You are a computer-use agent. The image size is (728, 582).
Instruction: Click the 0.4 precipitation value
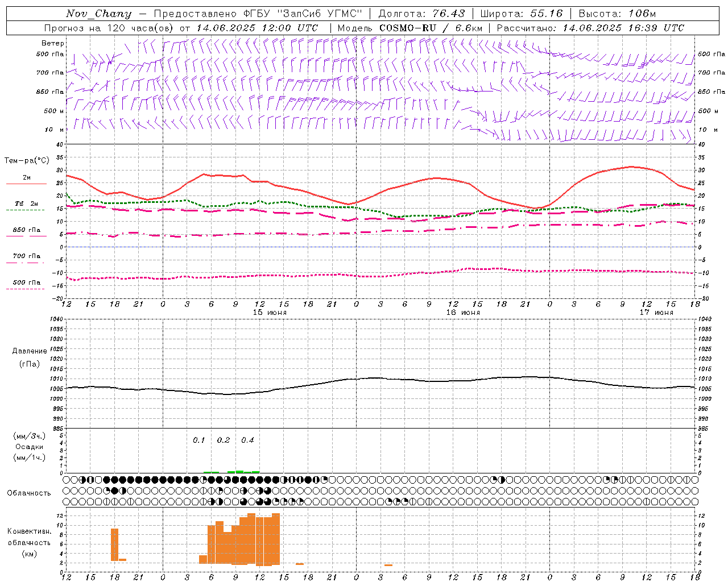(x=247, y=440)
